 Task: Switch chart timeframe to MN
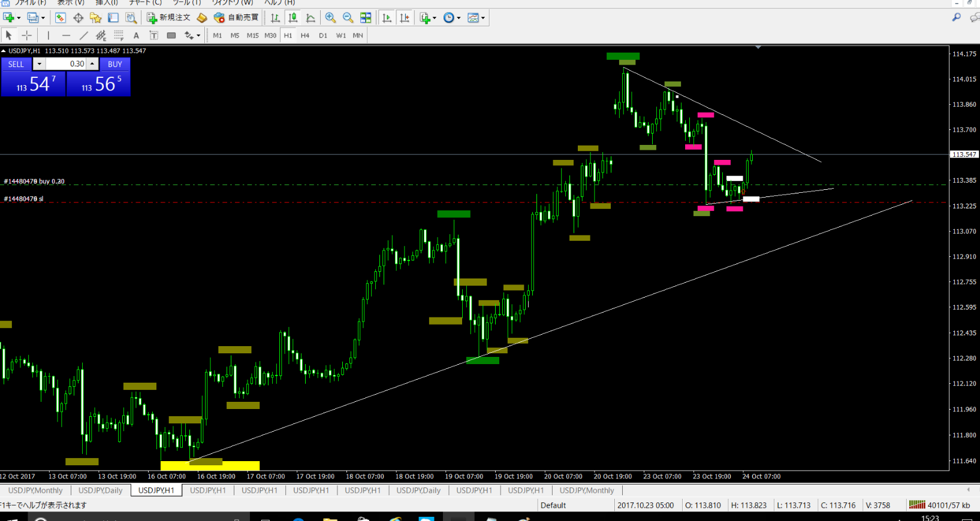[x=358, y=35]
